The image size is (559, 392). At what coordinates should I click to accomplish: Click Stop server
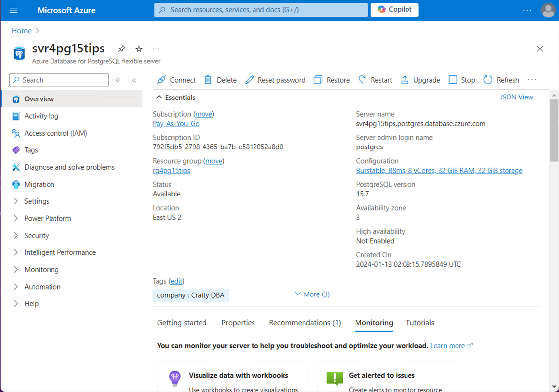(x=461, y=80)
